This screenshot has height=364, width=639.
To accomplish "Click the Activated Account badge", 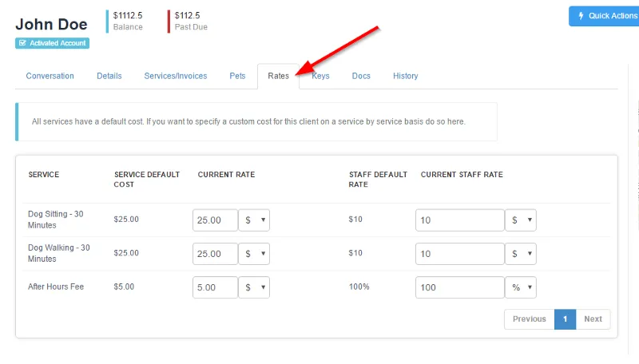I will 52,43.
